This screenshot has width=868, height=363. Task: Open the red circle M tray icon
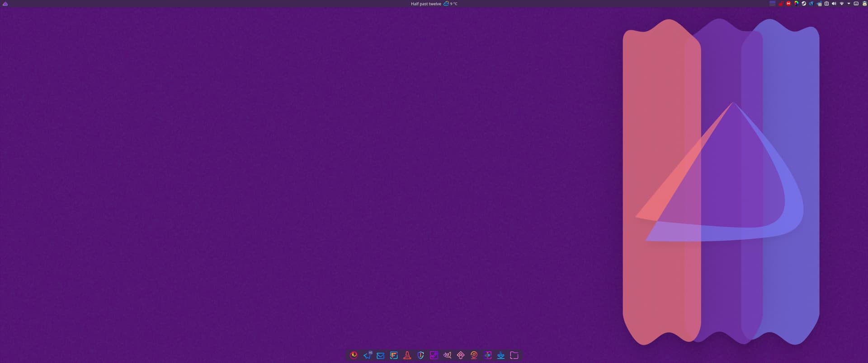pyautogui.click(x=788, y=4)
